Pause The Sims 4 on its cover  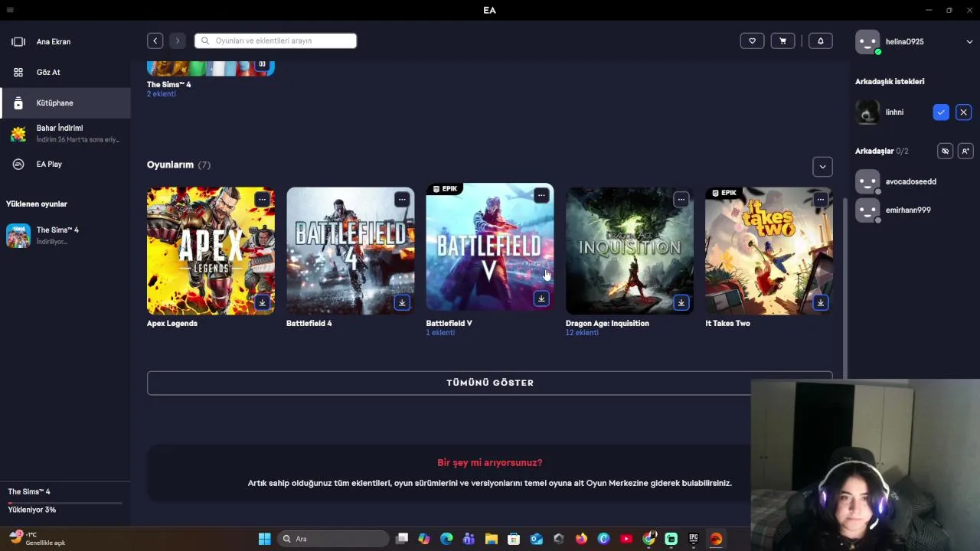pos(262,65)
